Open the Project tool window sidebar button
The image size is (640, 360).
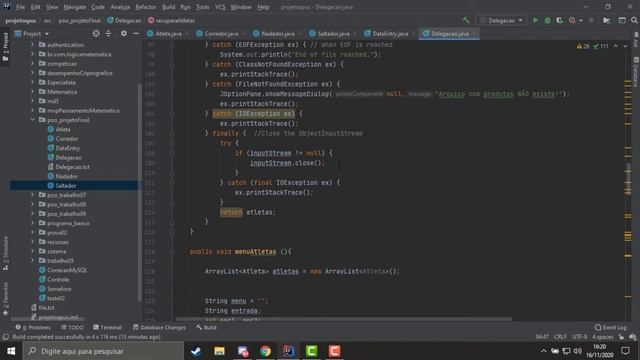(x=5, y=47)
